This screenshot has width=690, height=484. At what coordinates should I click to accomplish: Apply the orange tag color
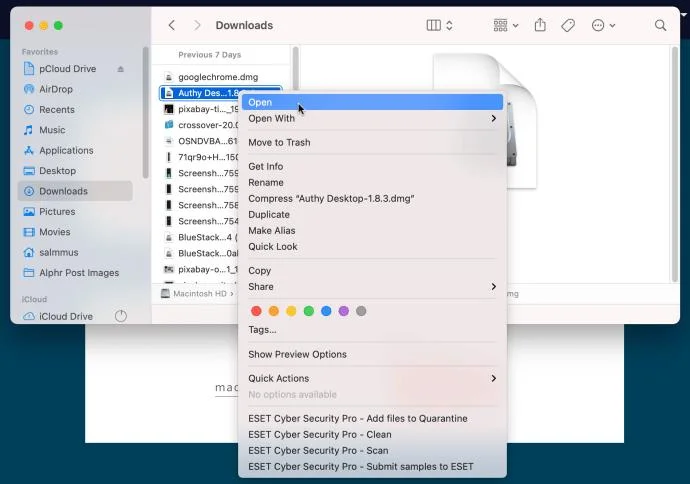tap(274, 311)
